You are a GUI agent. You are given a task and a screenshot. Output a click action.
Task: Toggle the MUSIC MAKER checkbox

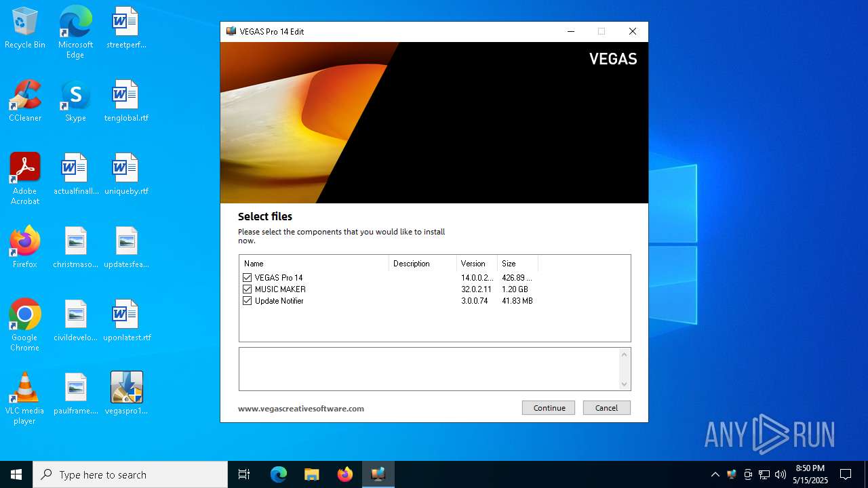[247, 289]
